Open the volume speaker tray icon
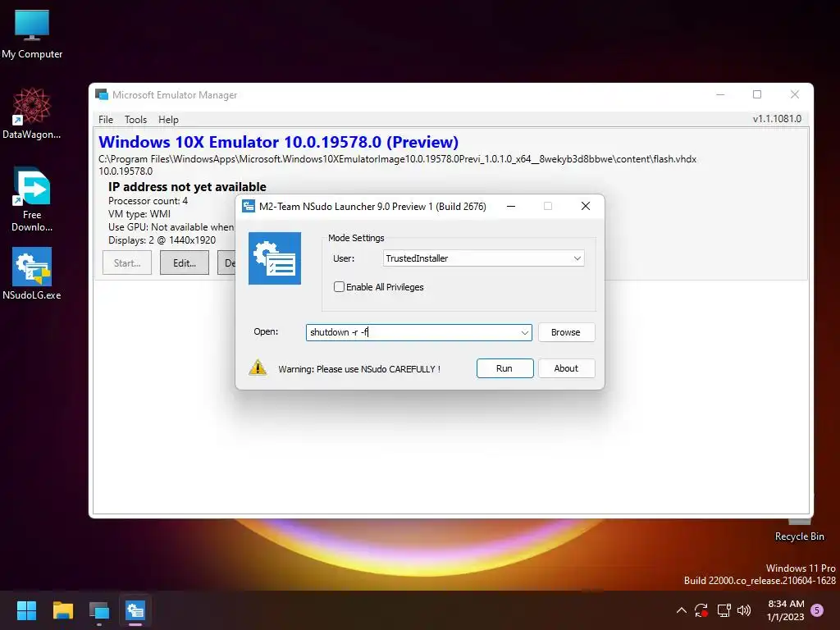 click(743, 610)
